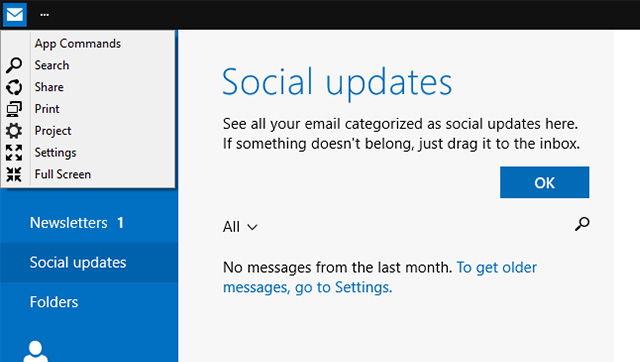Click the screens icon beside Print
Viewport: 640px width, 362px height.
[14, 109]
